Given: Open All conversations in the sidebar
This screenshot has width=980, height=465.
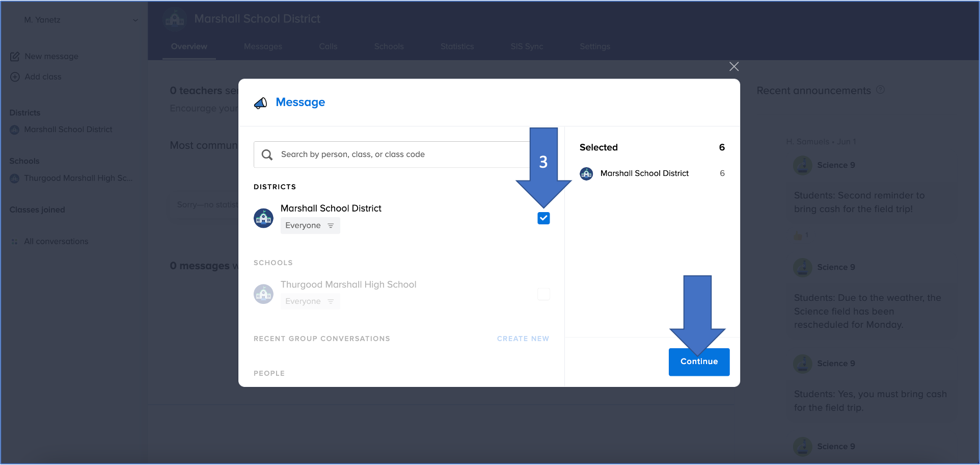Looking at the screenshot, I should (56, 242).
